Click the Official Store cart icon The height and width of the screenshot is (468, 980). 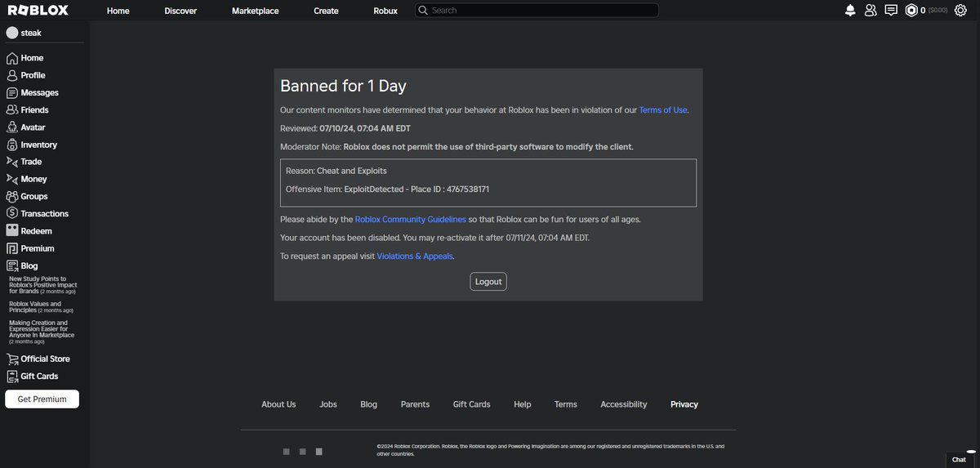point(12,359)
